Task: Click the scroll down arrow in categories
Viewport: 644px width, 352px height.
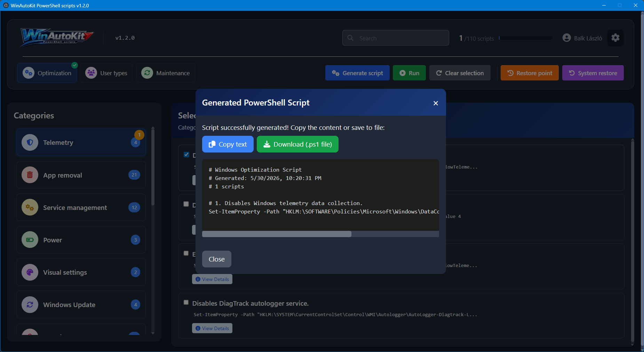Action: point(153,333)
